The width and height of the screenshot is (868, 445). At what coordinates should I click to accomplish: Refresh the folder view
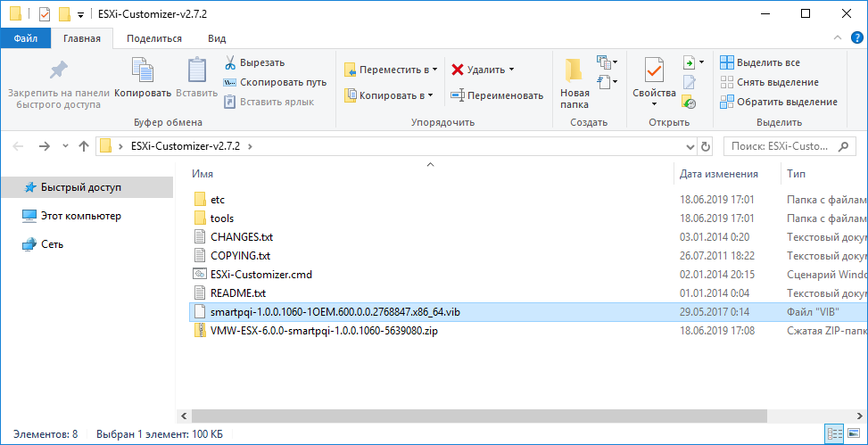(x=706, y=146)
